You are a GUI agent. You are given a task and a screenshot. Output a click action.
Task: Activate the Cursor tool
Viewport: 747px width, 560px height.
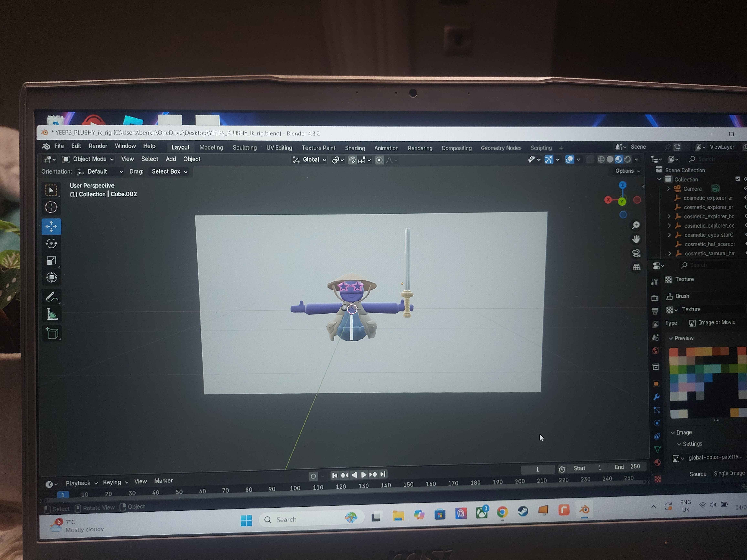pyautogui.click(x=51, y=207)
